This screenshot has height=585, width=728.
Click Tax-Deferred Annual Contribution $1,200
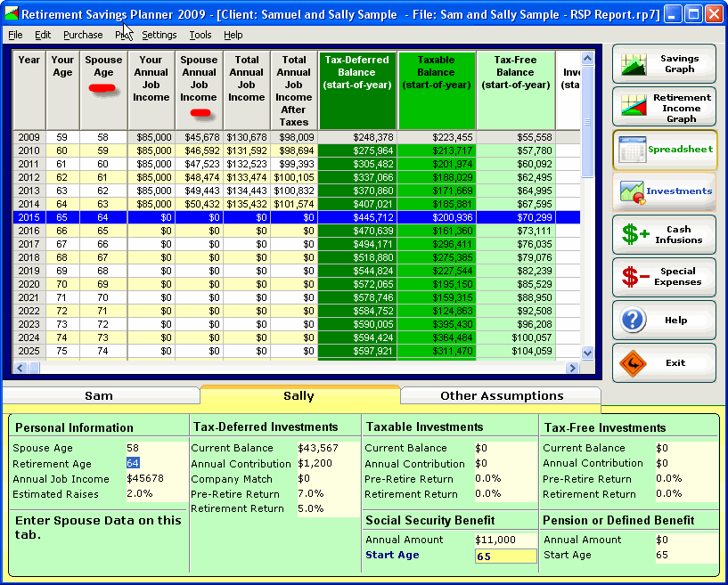pyautogui.click(x=315, y=463)
